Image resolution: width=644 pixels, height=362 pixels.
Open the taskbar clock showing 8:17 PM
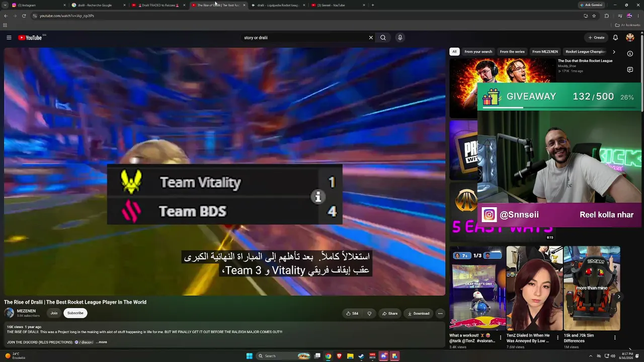[x=626, y=356]
